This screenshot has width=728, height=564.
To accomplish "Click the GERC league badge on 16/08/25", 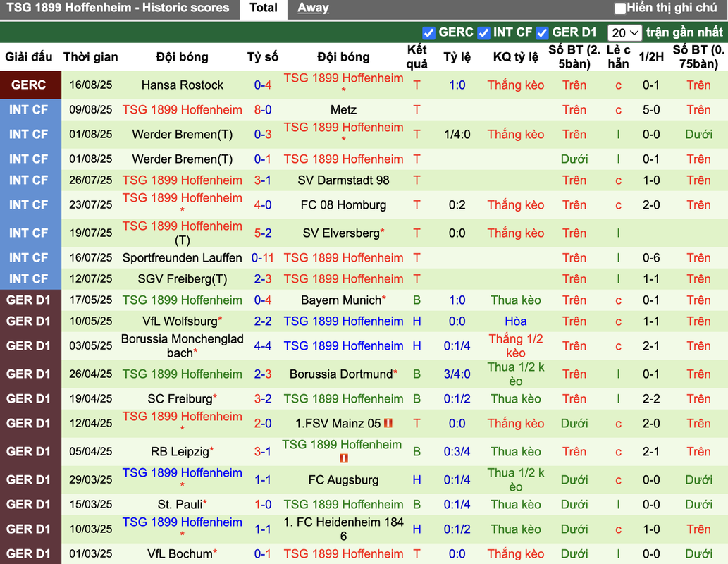I will coord(30,85).
